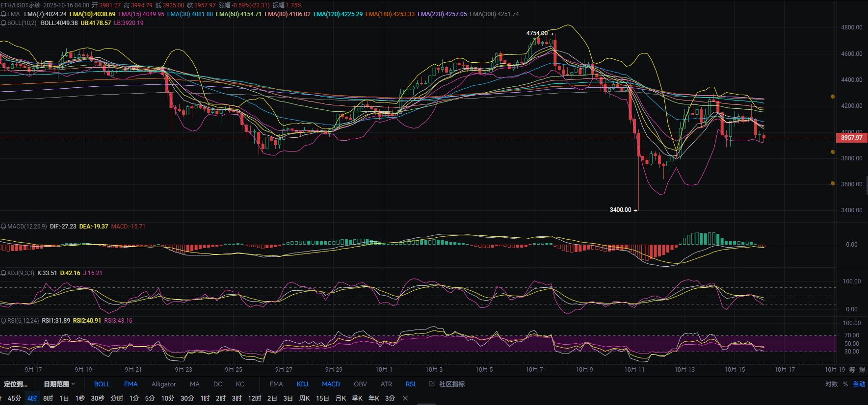Switch scale to % percentage mode
Viewport: 868px width, 405px height.
(x=845, y=384)
